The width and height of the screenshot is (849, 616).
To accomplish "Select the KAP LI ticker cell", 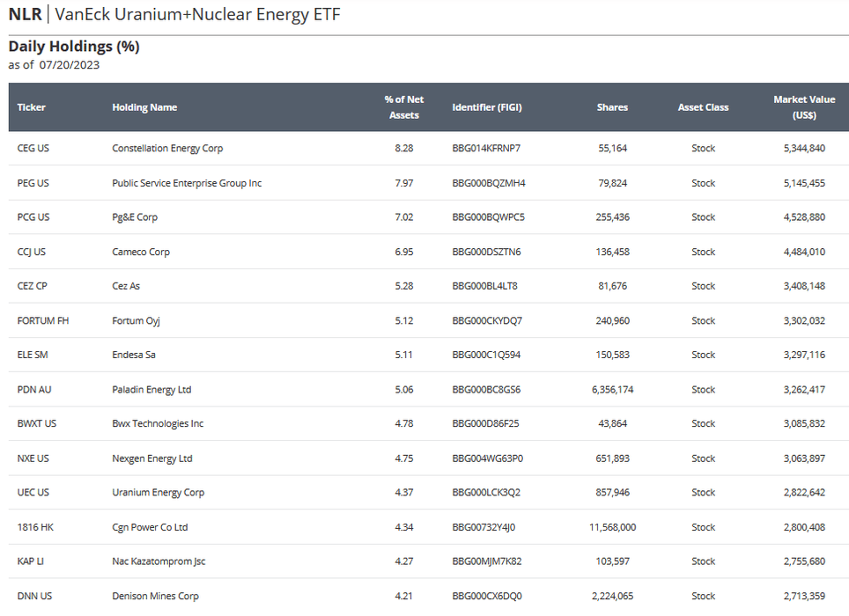I will (30, 561).
